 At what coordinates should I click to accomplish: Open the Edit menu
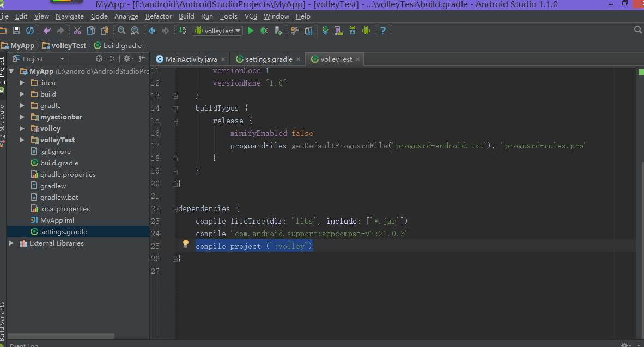coord(21,16)
